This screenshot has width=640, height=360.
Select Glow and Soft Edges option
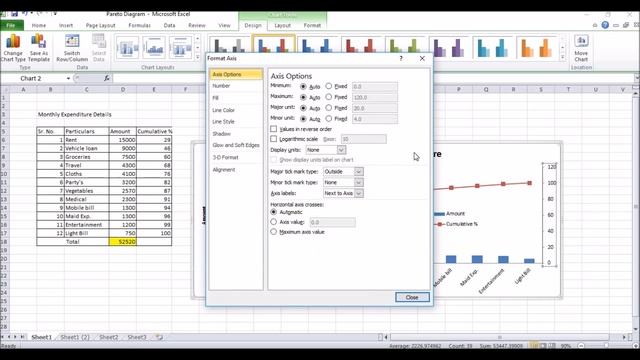pyautogui.click(x=236, y=145)
